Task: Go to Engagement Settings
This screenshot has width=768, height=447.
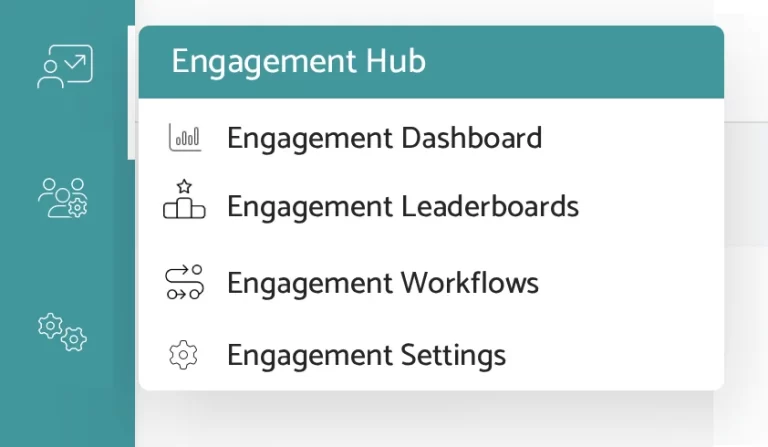Action: (x=366, y=355)
